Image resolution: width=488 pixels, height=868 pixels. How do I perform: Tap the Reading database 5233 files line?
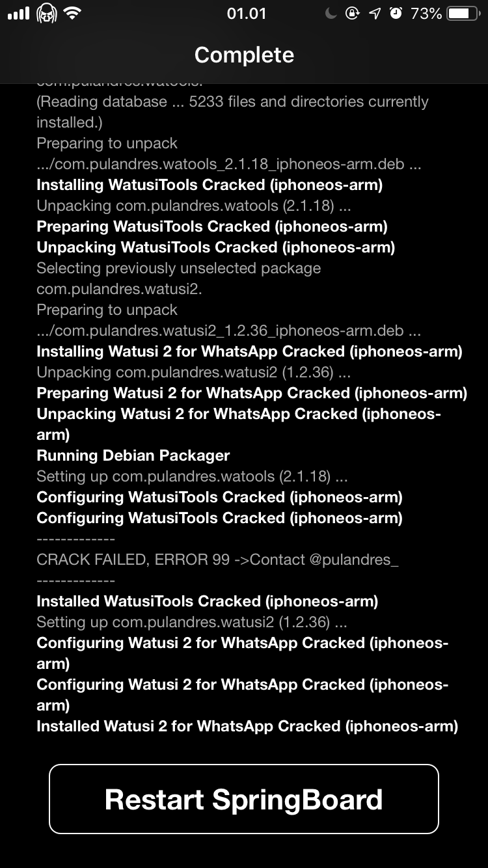tap(232, 102)
